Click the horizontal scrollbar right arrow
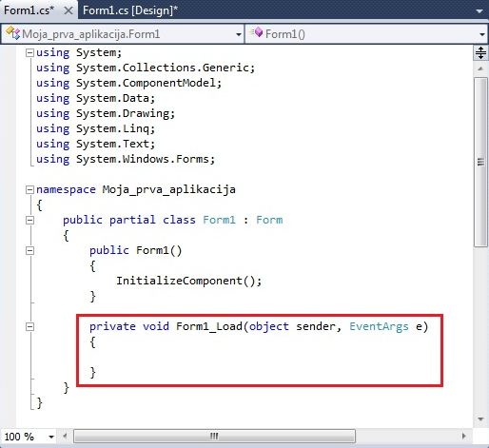The height and width of the screenshot is (448, 489). pyautogui.click(x=464, y=436)
